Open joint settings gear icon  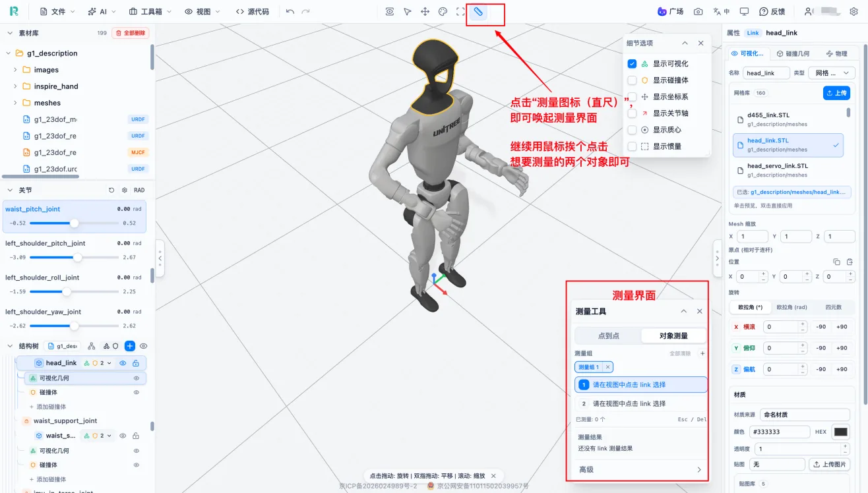pyautogui.click(x=125, y=190)
